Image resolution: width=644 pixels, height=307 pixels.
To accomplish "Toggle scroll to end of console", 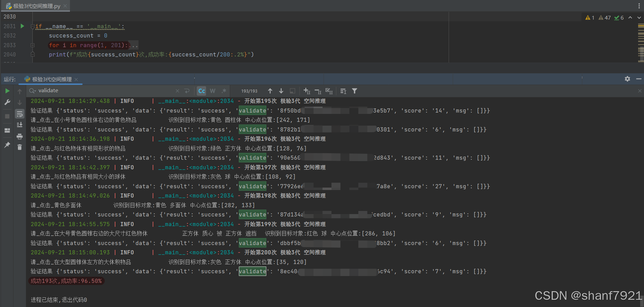I will (x=20, y=125).
